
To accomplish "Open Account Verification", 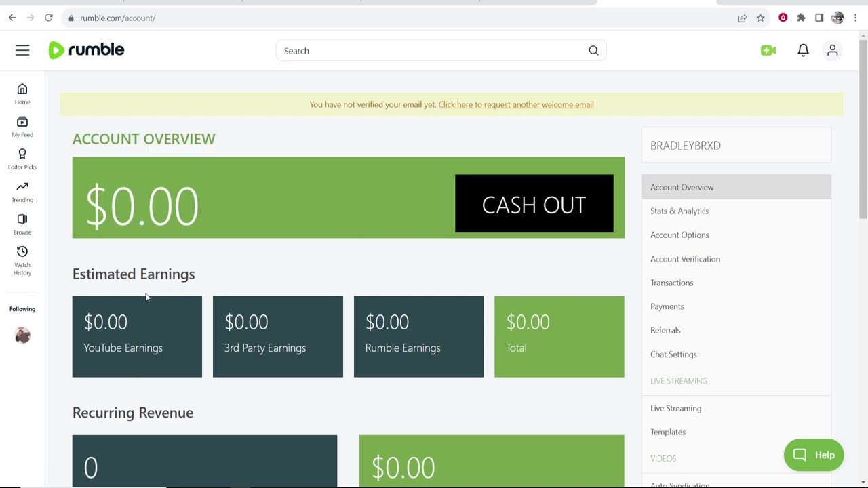I will point(736,259).
